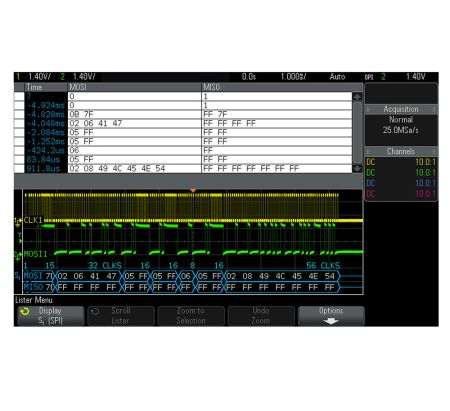Click the CLK1 waveform label
Viewport: 450px width, 411px height.
(x=33, y=220)
